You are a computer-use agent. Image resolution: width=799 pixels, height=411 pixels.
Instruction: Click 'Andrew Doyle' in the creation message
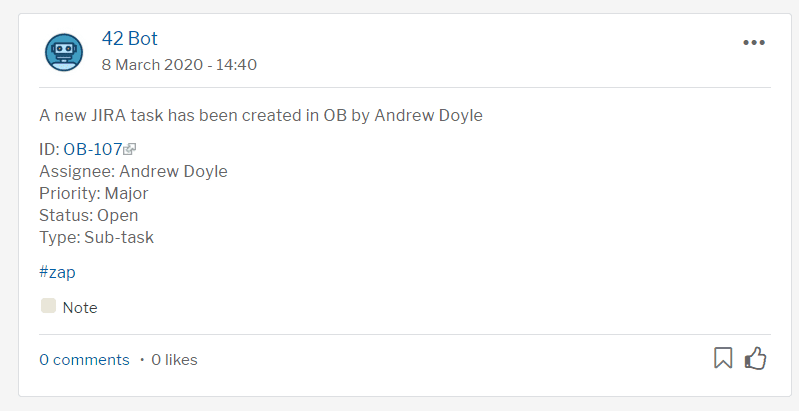(x=429, y=116)
